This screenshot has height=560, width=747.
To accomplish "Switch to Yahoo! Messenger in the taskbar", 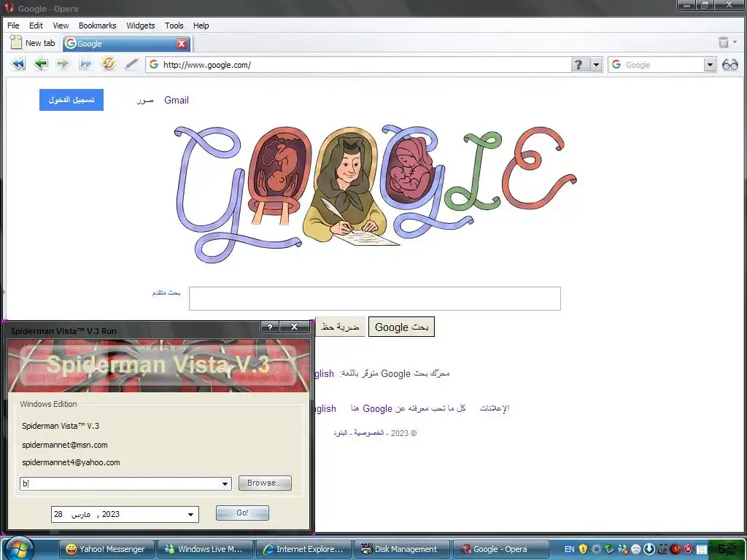I will (x=107, y=549).
